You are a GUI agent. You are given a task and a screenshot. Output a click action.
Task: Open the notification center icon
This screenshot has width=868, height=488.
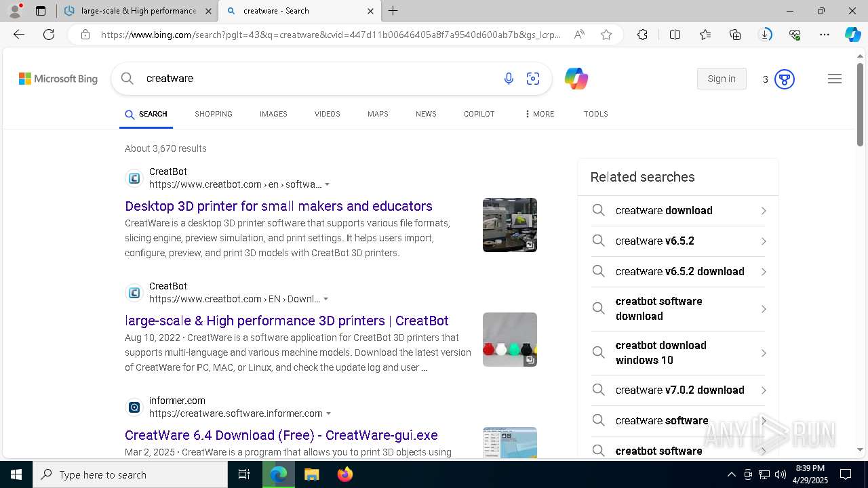(846, 474)
